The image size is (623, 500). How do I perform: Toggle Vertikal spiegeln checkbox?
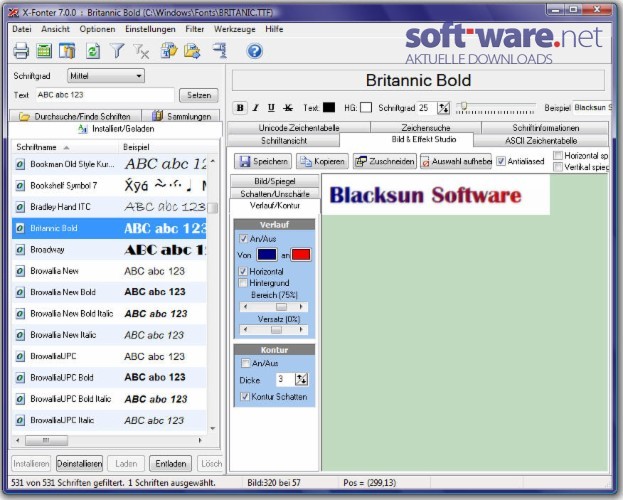(x=558, y=167)
